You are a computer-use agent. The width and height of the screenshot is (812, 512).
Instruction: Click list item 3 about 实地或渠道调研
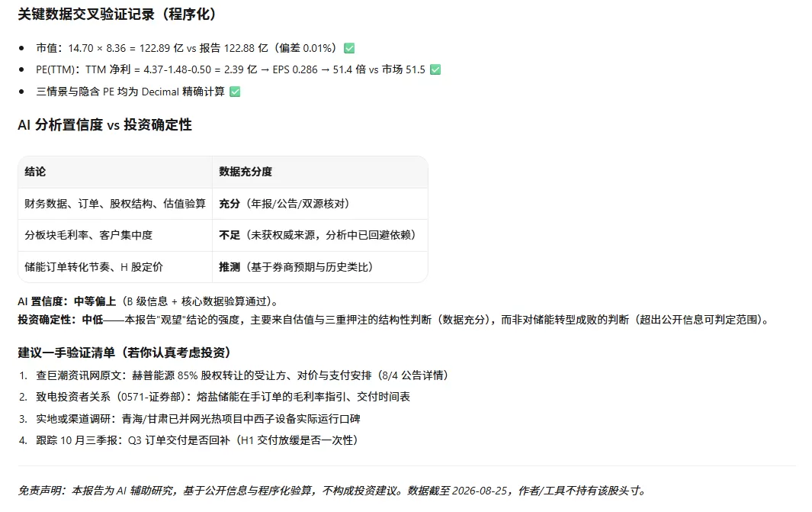197,419
